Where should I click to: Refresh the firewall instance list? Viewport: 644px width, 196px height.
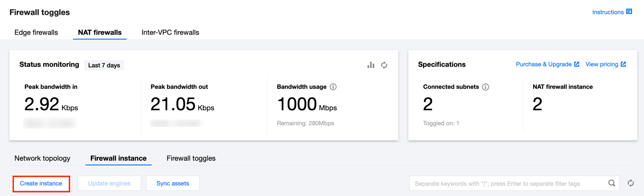631,183
